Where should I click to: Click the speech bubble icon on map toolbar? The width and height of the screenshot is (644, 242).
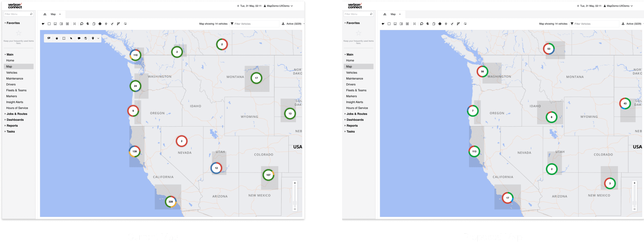point(79,38)
